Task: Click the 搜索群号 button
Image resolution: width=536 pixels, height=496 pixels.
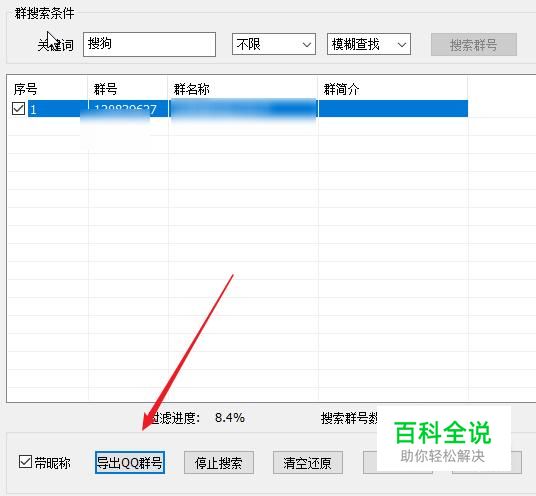Action: 473,44
